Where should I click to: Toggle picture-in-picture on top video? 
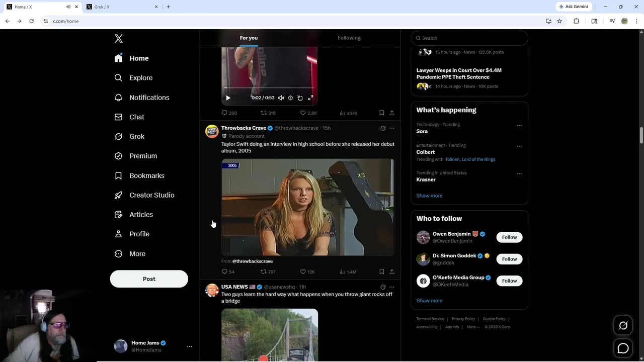click(x=300, y=98)
